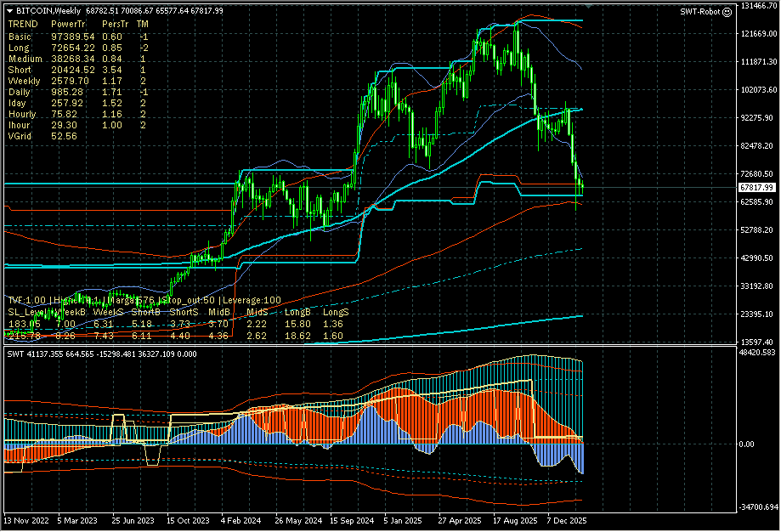The image size is (781, 532).
Task: Click the MidB column label
Action: [219, 313]
